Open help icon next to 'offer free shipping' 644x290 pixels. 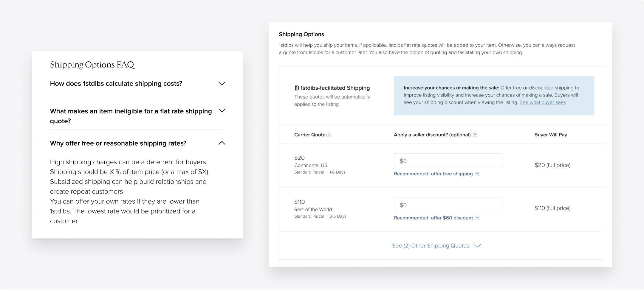pos(477,174)
